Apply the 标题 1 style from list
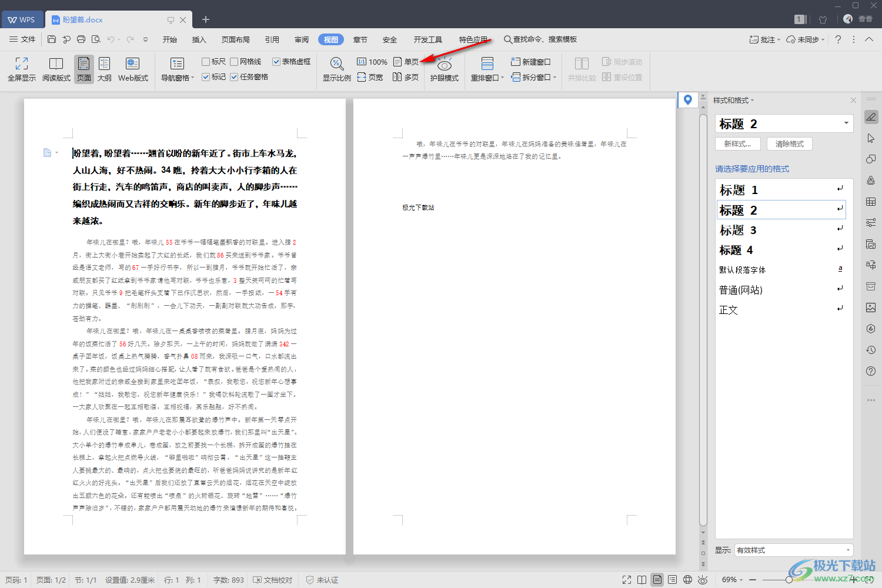Screen dimensions: 882x588 click(781, 190)
